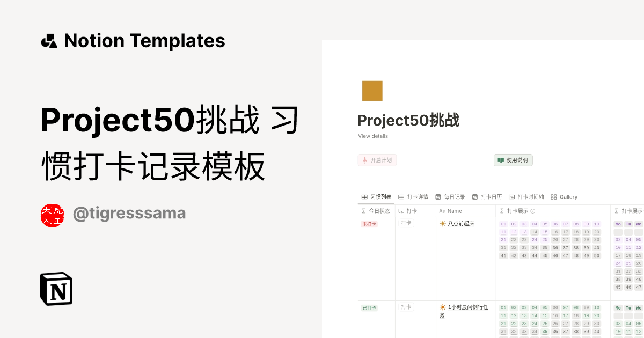Expand the View details section
Image resolution: width=644 pixels, height=338 pixels.
373,136
